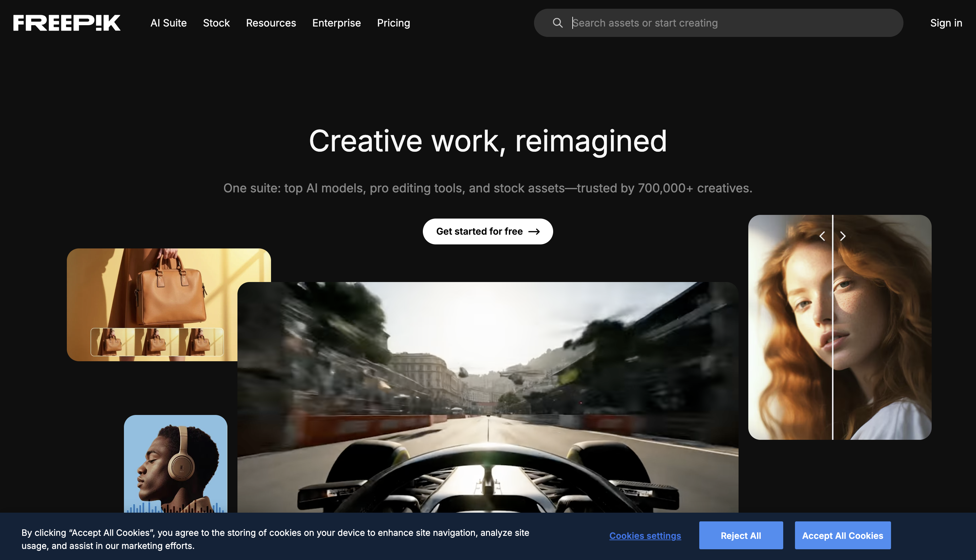Open the Resources menu
Screen dimensions: 976x560
pos(271,23)
